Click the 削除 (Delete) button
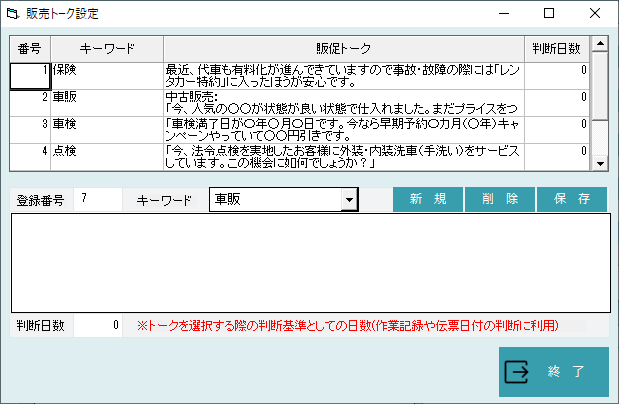This screenshot has width=619, height=404. 500,199
